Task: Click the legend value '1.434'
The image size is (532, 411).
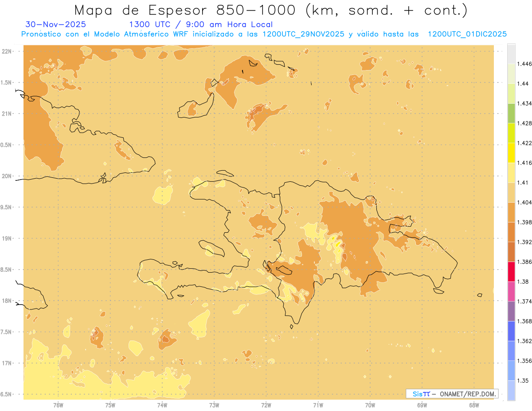Action: (x=524, y=103)
